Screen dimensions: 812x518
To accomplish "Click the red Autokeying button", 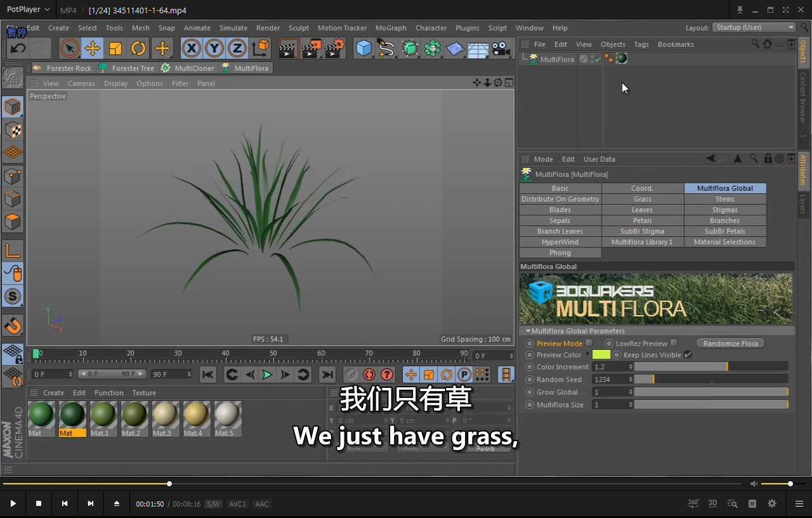I will [369, 375].
